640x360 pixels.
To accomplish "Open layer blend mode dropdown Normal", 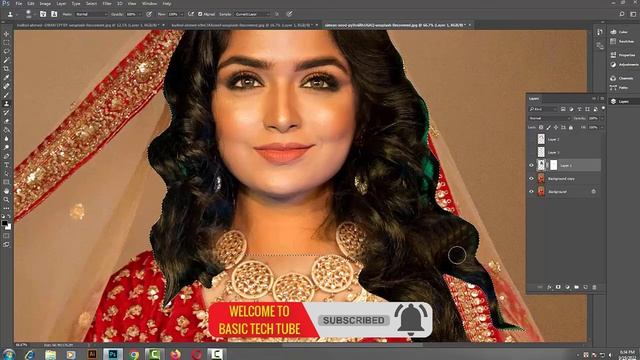I will [549, 118].
